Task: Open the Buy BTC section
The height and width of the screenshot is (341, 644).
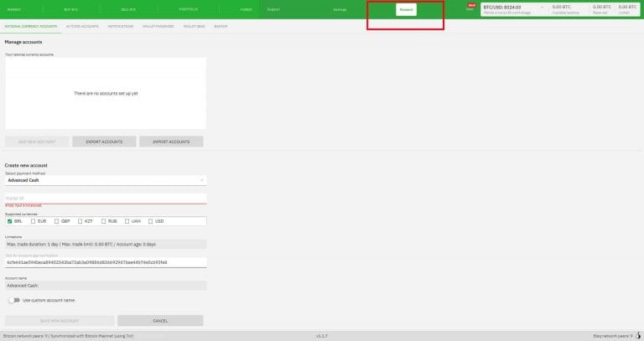Action: pos(70,9)
